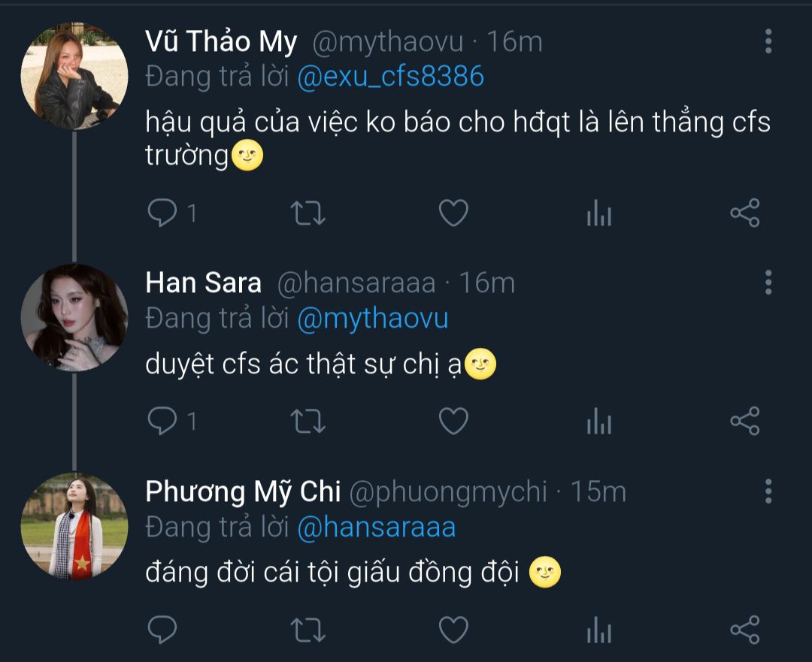Like Vũ Thảo My's tweet
812x662 pixels.
coord(453,213)
